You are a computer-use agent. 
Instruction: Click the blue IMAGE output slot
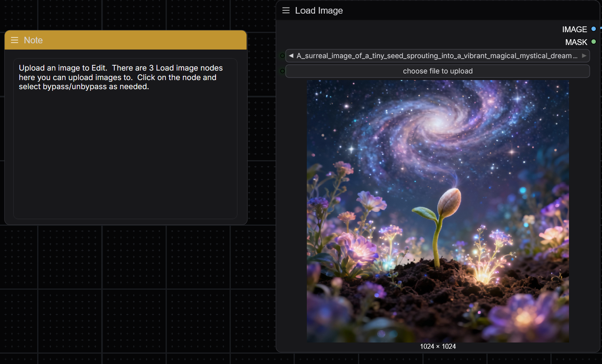pyautogui.click(x=594, y=29)
